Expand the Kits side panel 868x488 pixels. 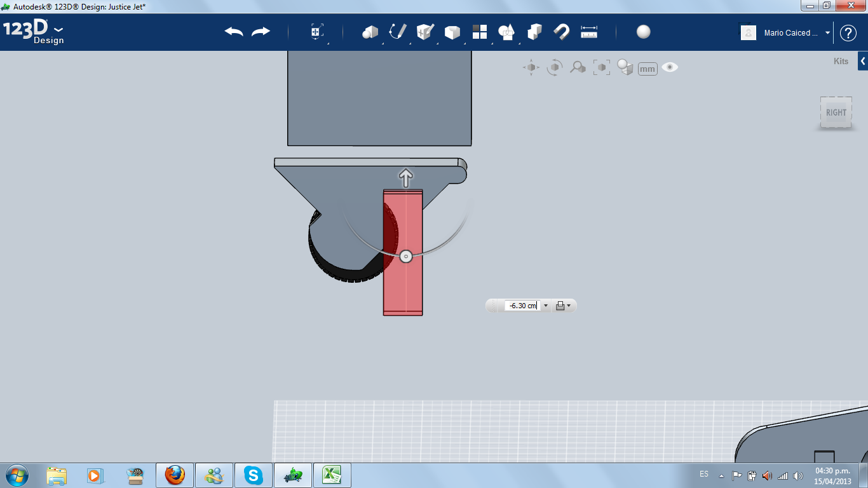[x=863, y=62]
